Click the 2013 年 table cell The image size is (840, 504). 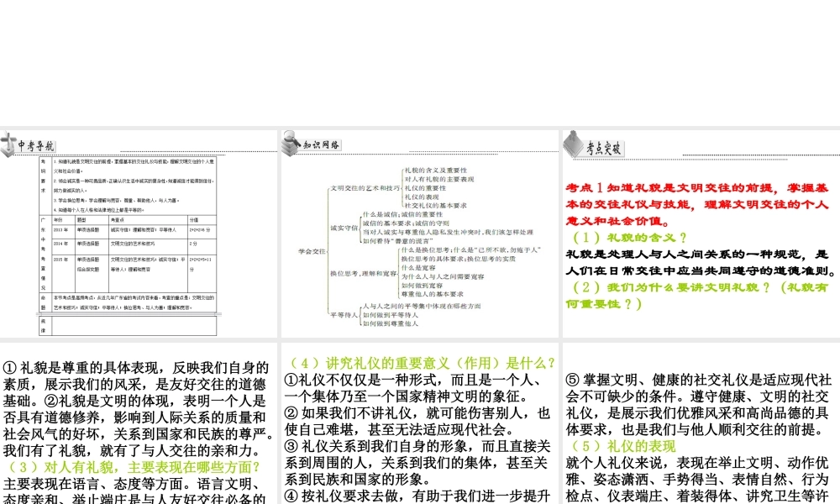tap(63, 230)
